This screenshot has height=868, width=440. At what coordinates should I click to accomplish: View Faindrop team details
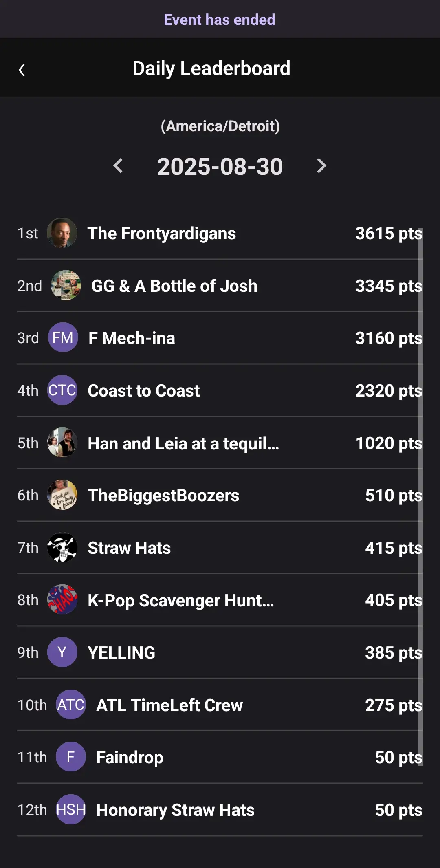pos(130,758)
